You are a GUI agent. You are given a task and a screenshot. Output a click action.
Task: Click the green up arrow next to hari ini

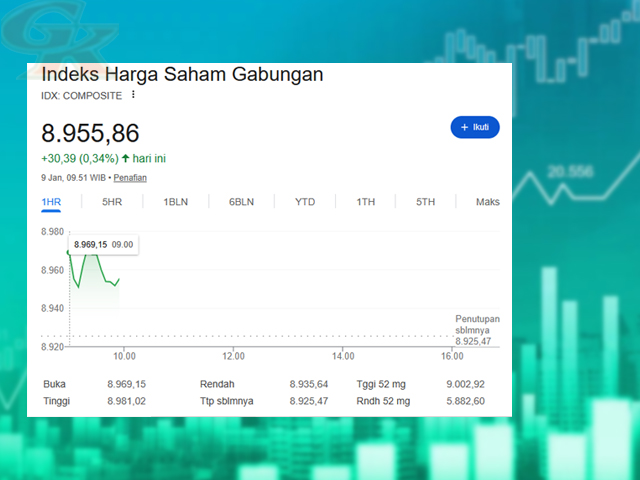tap(125, 158)
